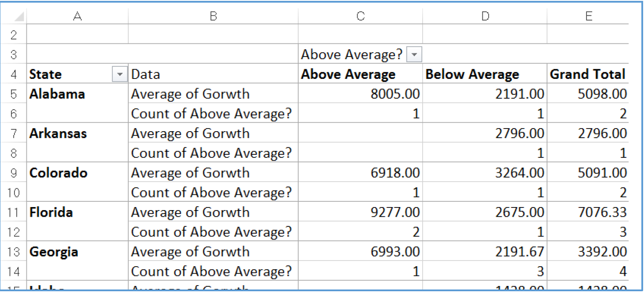Select column header E
This screenshot has width=644, height=293.
pos(589,16)
